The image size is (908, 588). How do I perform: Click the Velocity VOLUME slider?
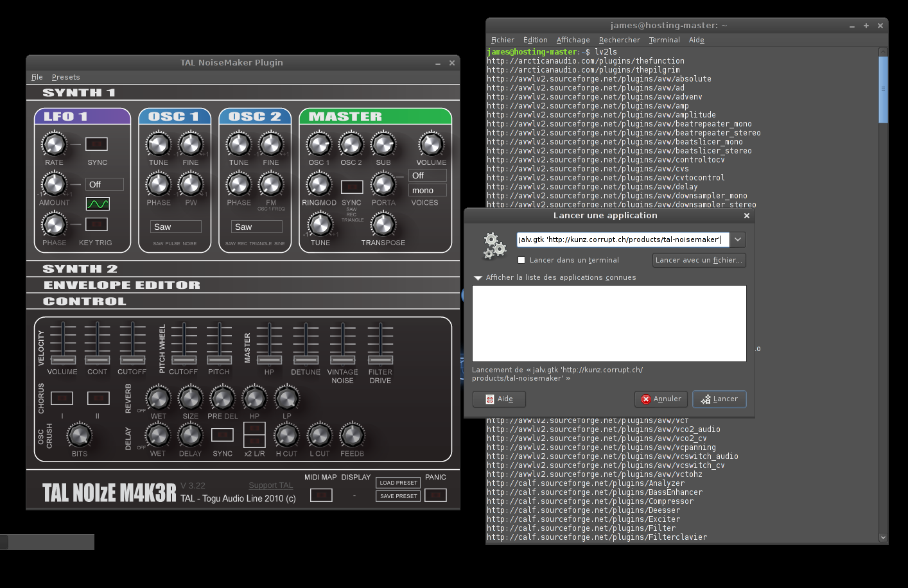[63, 359]
